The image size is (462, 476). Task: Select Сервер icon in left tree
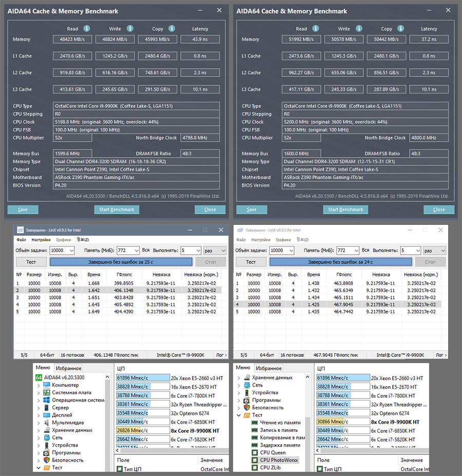(46, 407)
